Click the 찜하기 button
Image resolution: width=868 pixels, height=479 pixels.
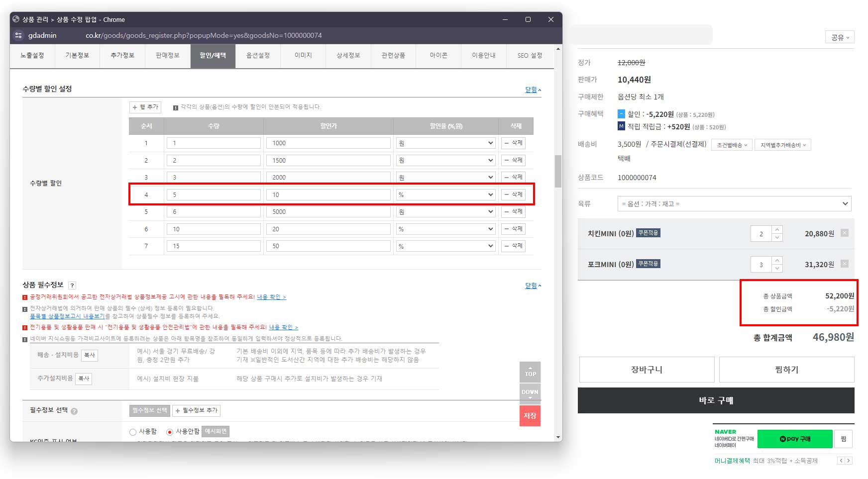pos(786,370)
